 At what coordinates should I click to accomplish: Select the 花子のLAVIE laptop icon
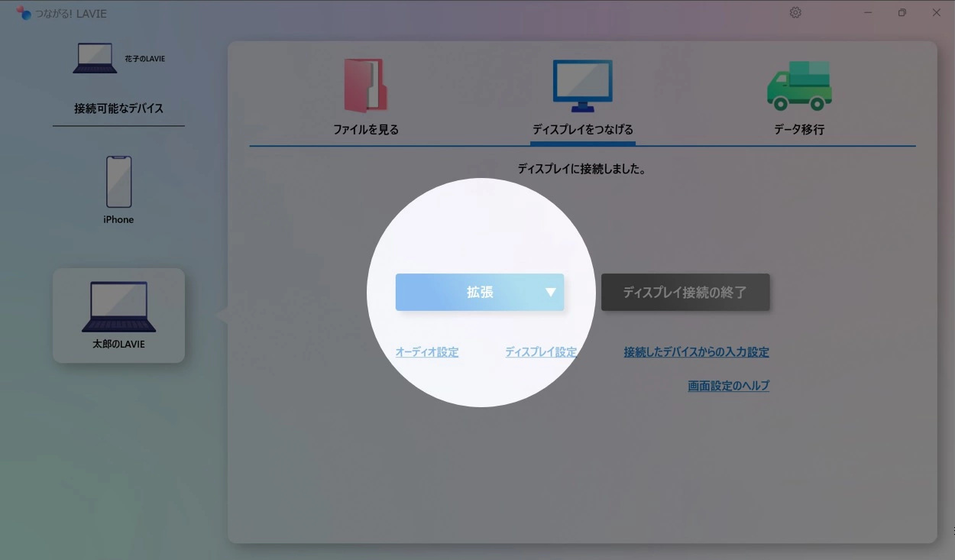(x=95, y=59)
